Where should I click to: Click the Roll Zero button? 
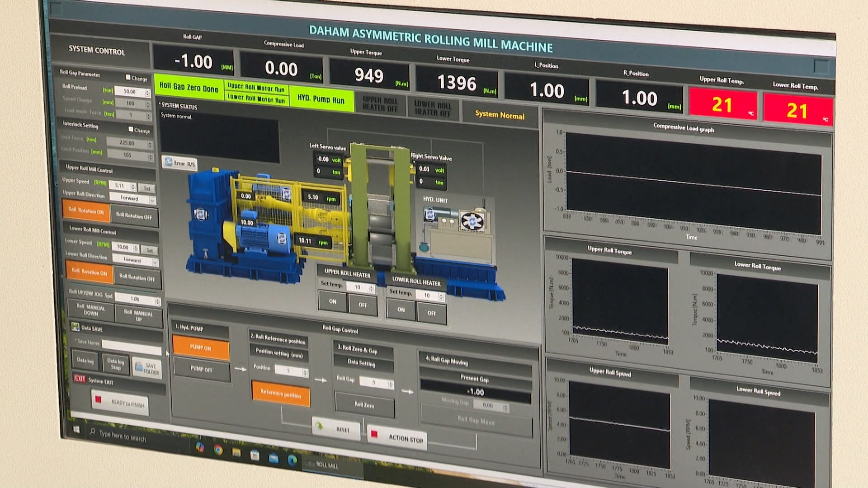tap(364, 405)
